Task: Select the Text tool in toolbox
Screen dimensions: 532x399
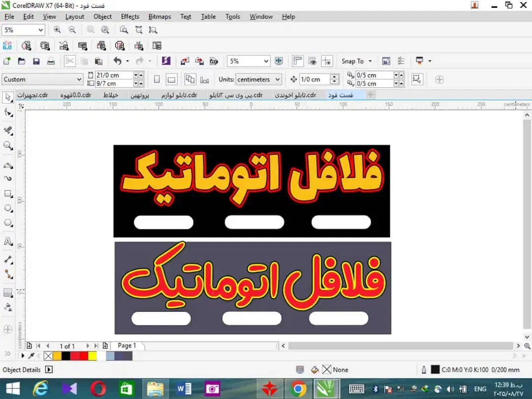Action: coord(8,241)
